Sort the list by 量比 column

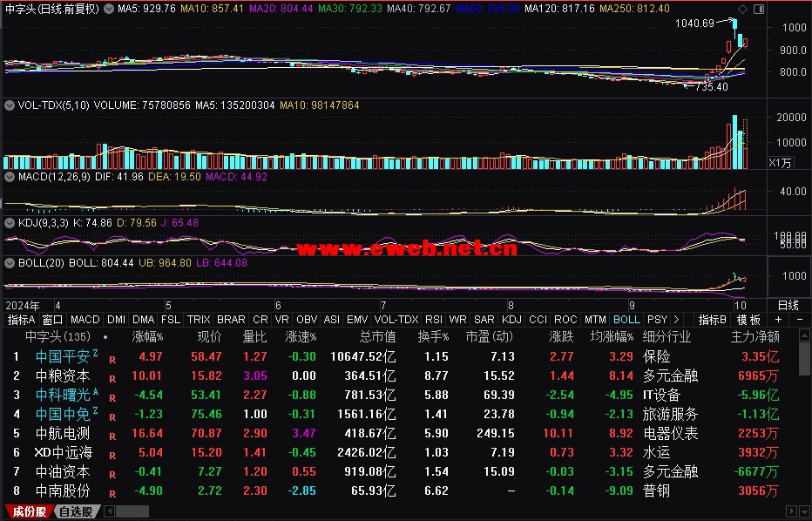(x=254, y=337)
